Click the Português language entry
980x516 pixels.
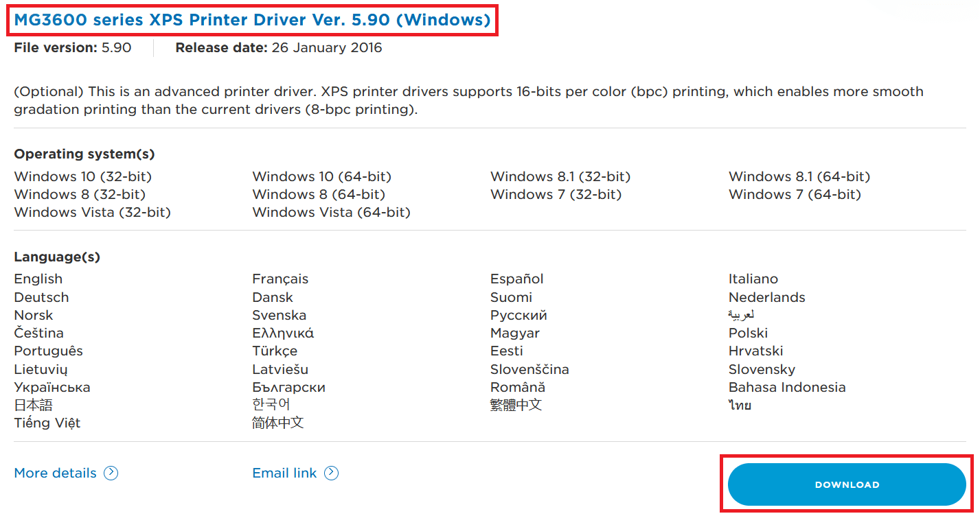point(48,351)
